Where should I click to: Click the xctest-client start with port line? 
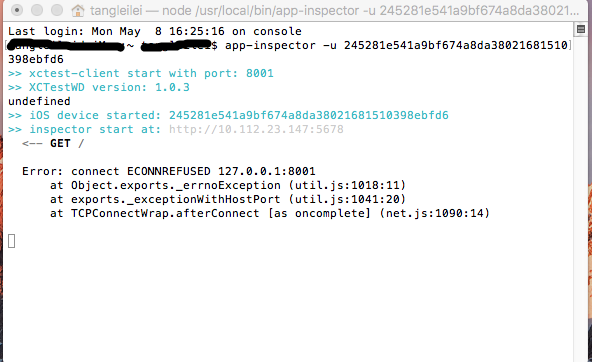tap(140, 73)
